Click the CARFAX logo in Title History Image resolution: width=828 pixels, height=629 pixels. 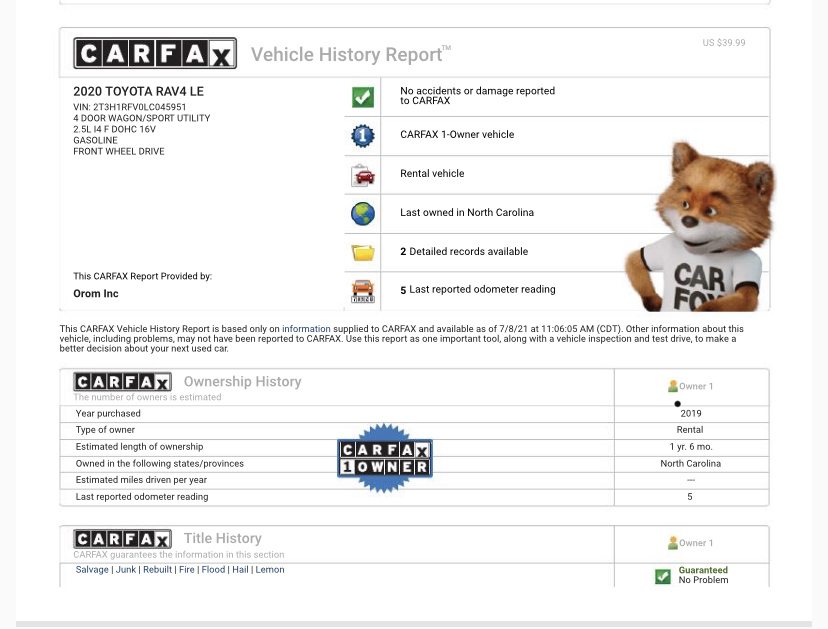coord(123,539)
